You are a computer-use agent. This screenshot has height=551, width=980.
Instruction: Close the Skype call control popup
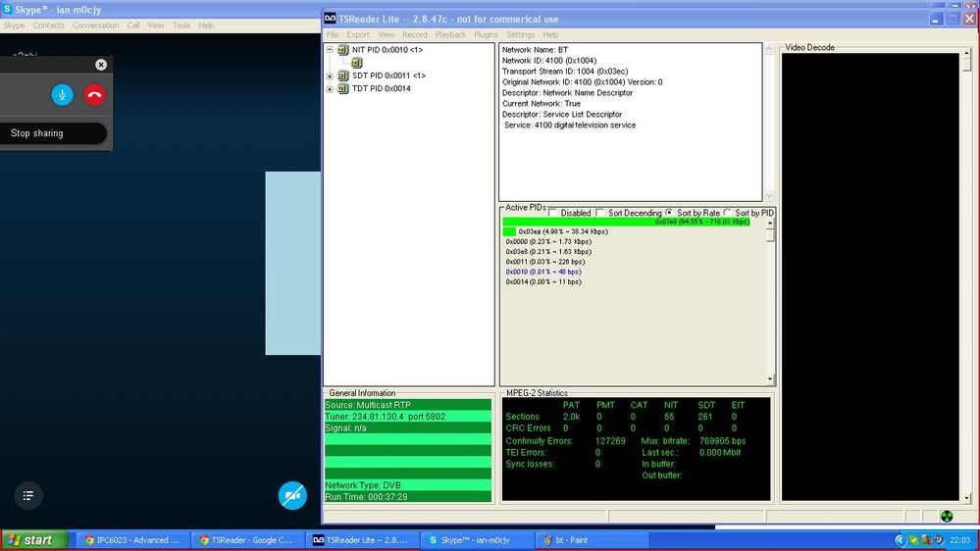[x=101, y=65]
